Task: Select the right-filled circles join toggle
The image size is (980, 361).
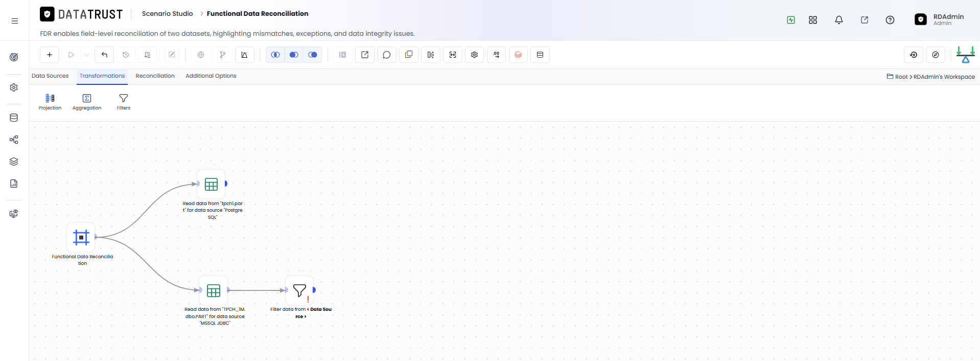Action: tap(313, 55)
